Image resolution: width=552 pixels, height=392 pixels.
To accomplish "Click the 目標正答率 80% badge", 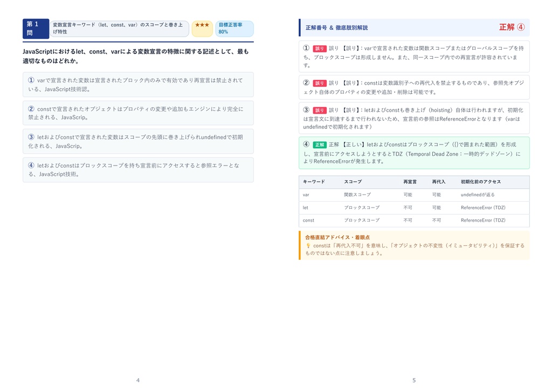I will pyautogui.click(x=234, y=29).
